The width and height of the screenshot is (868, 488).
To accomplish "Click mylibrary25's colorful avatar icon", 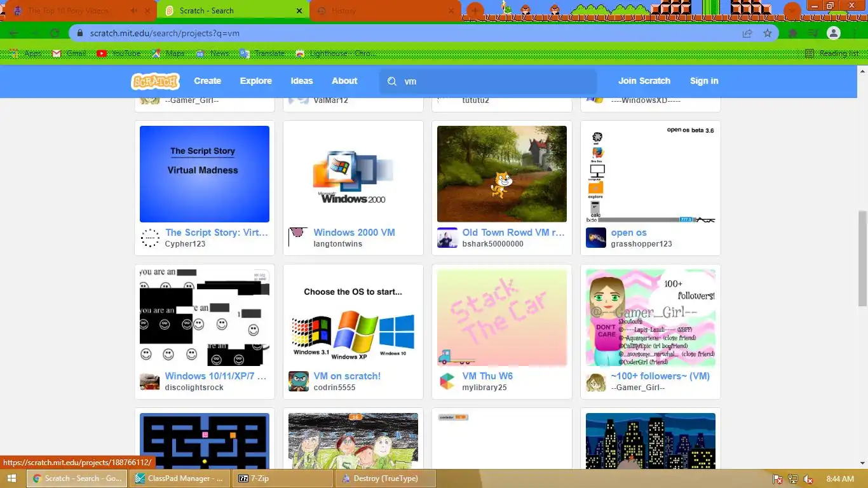I will point(447,381).
